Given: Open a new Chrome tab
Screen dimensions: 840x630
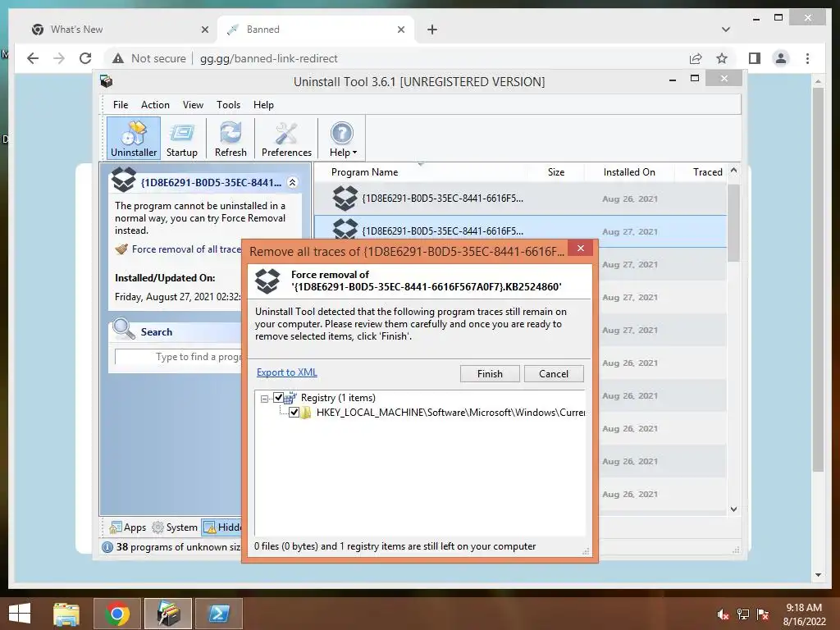Looking at the screenshot, I should point(432,30).
